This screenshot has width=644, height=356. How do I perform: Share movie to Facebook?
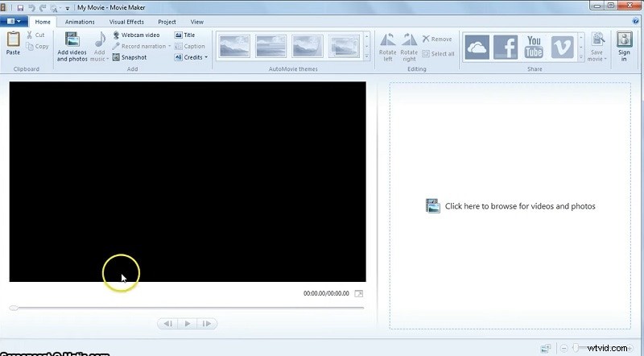(x=506, y=47)
